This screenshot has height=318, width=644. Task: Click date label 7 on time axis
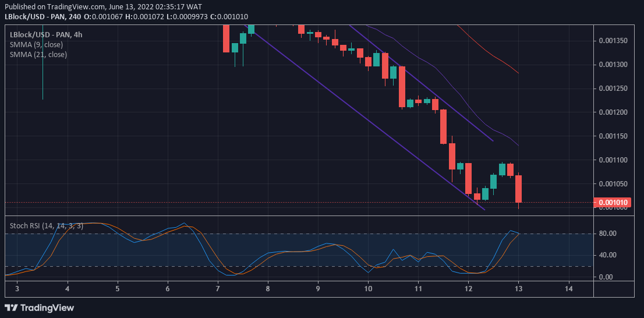click(x=218, y=288)
